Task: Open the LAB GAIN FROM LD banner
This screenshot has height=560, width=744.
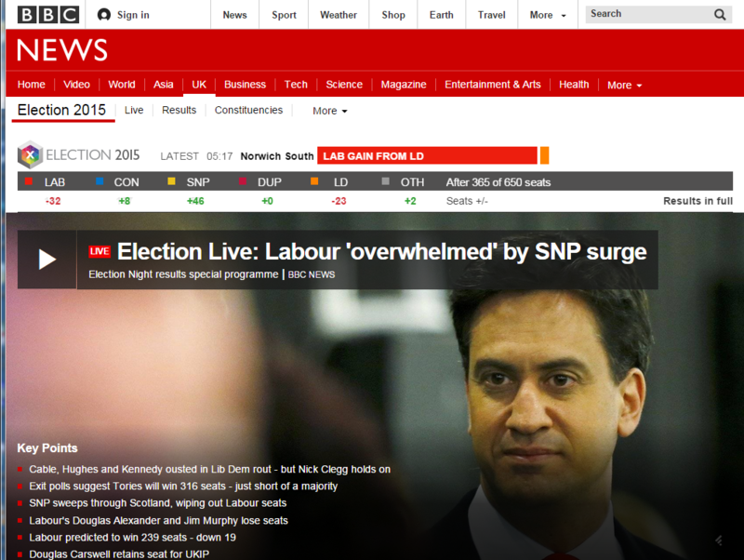Action: [x=427, y=155]
